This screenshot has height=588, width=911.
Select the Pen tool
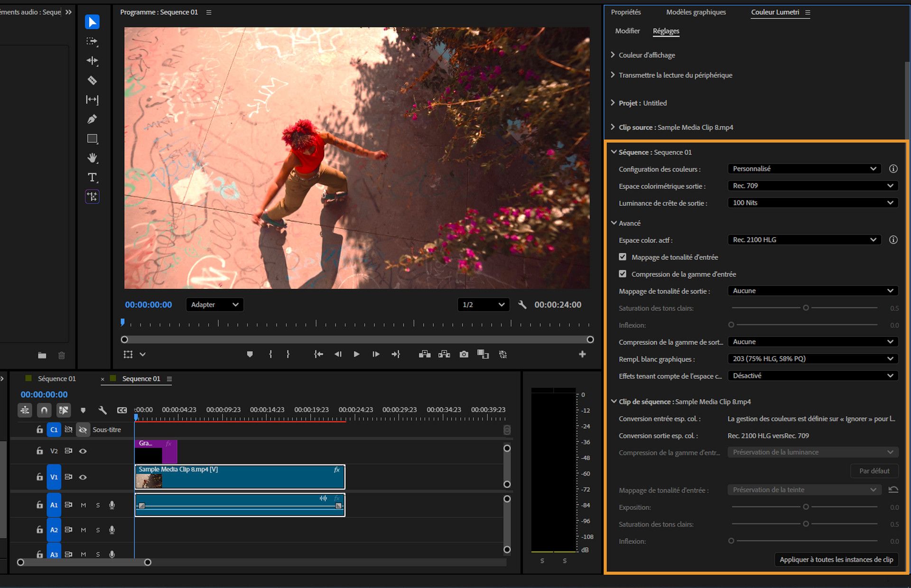93,119
